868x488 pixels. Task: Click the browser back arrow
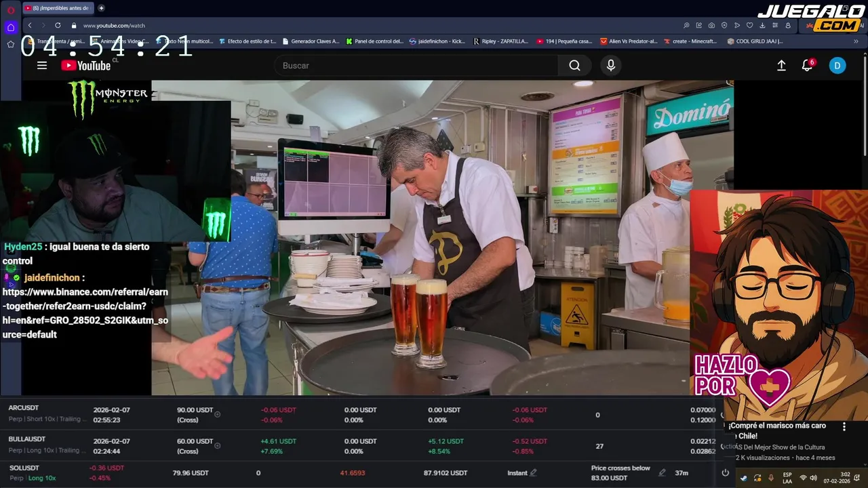click(x=29, y=25)
